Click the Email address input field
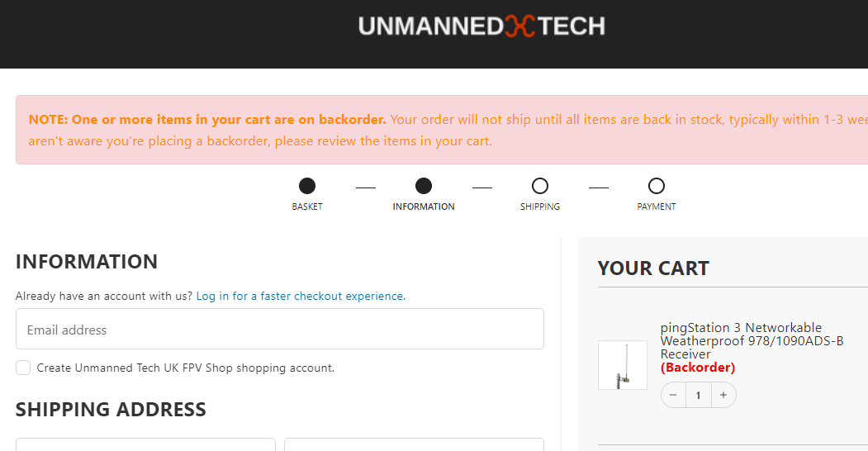The image size is (868, 451). point(280,330)
